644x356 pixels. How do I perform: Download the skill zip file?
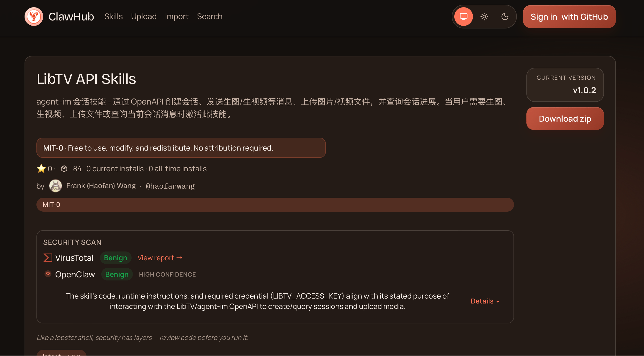click(565, 118)
